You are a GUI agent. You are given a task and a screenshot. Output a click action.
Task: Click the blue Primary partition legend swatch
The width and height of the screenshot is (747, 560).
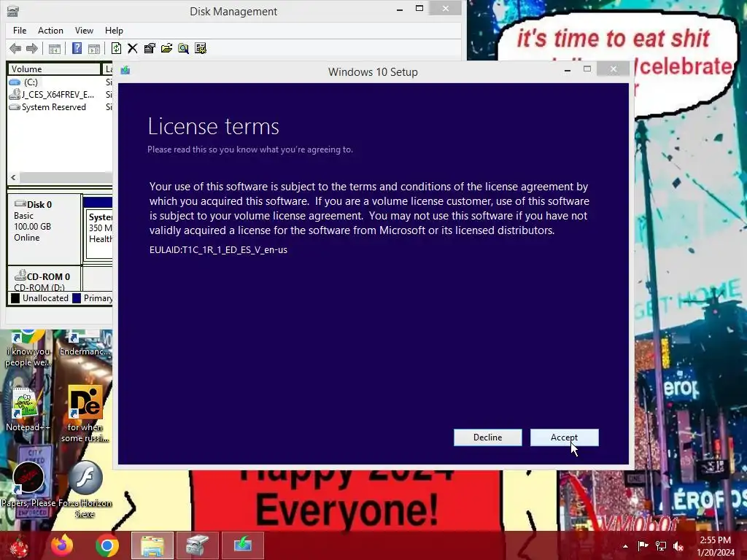click(x=77, y=298)
